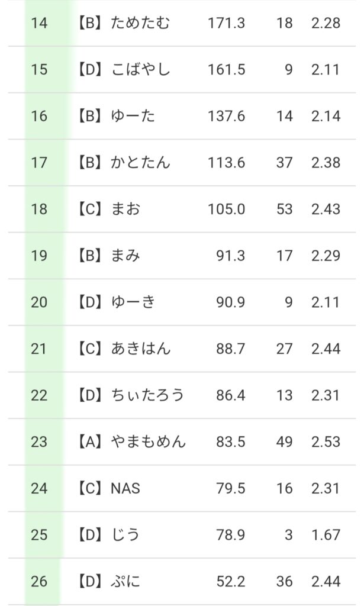Select the score value 105.0
The width and height of the screenshot is (364, 606).
click(226, 209)
